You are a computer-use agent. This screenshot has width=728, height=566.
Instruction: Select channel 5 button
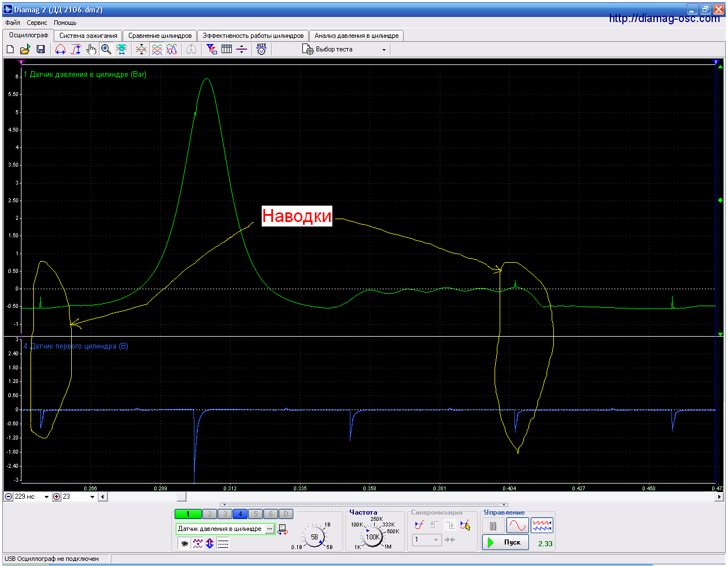(x=255, y=514)
